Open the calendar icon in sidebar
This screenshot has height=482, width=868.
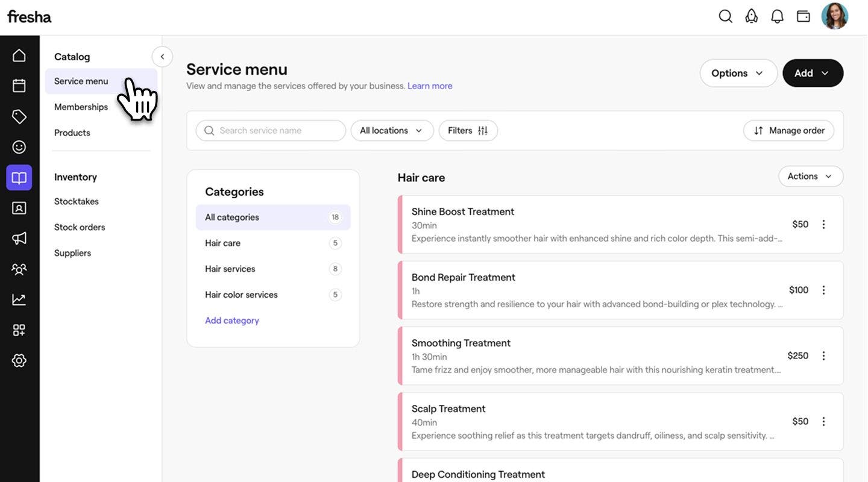[19, 86]
